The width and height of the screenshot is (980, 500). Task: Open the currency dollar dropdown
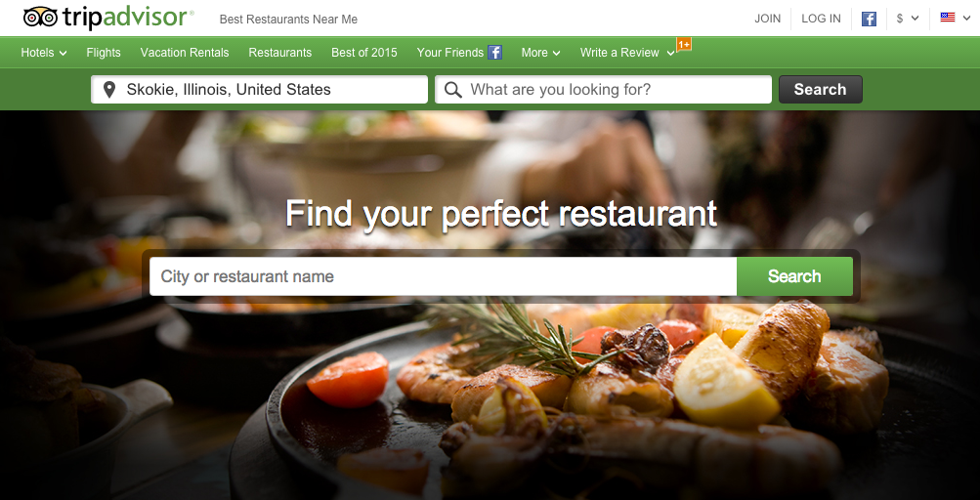[908, 19]
